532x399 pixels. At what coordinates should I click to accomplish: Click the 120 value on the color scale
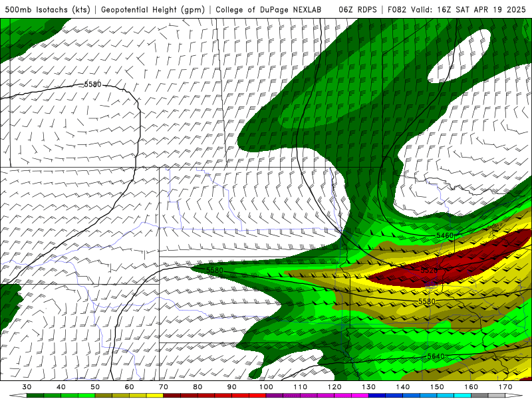coord(334,387)
